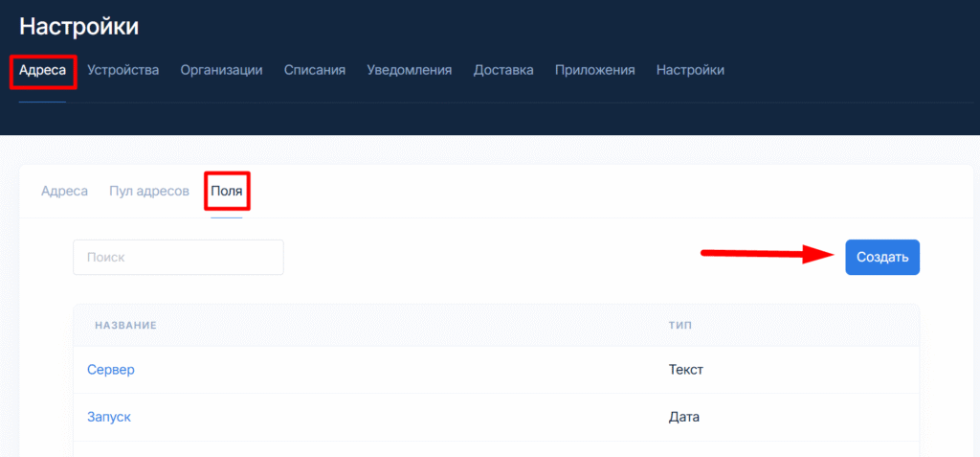Open the Запуск field link
Image resolution: width=980 pixels, height=457 pixels.
(109, 417)
